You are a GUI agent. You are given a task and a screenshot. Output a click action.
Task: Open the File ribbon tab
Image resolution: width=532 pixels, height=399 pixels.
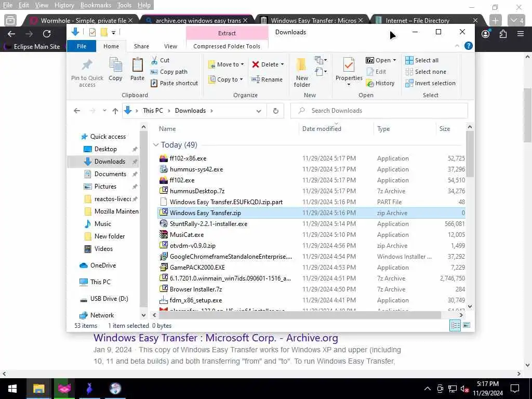click(82, 46)
